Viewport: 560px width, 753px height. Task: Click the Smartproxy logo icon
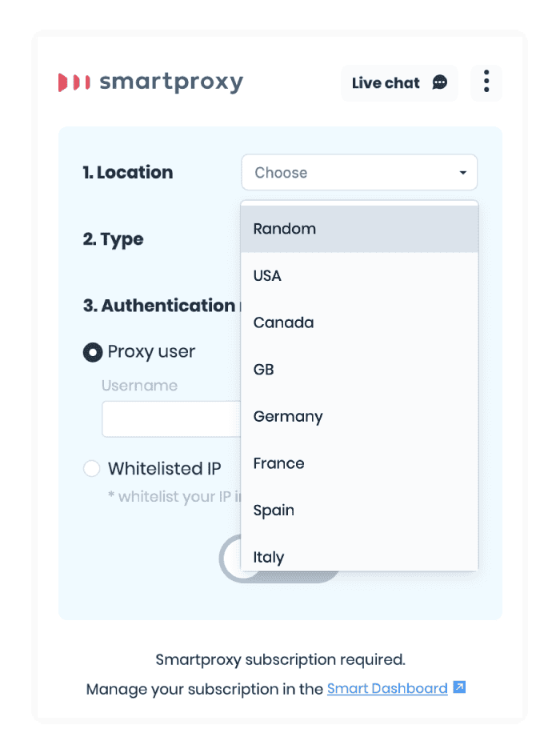[x=74, y=82]
